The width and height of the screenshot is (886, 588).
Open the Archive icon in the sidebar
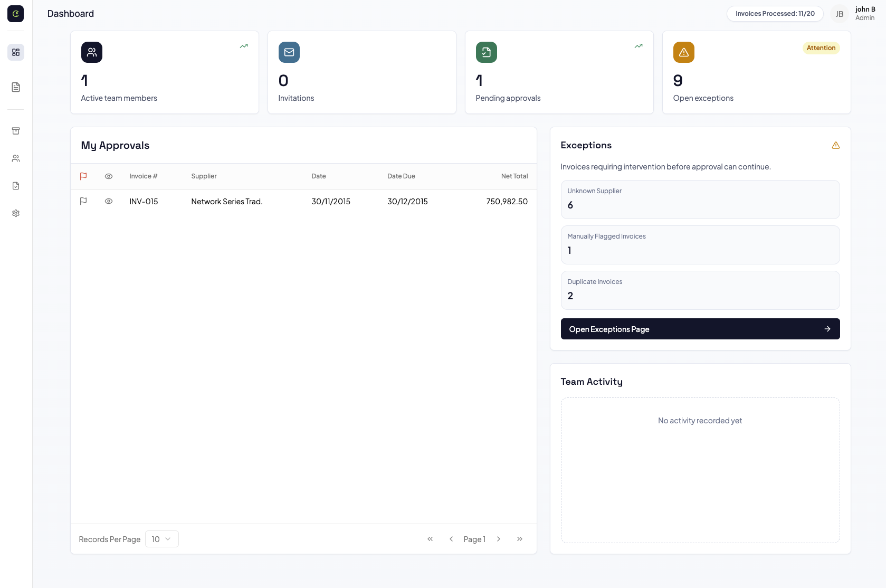coord(15,131)
